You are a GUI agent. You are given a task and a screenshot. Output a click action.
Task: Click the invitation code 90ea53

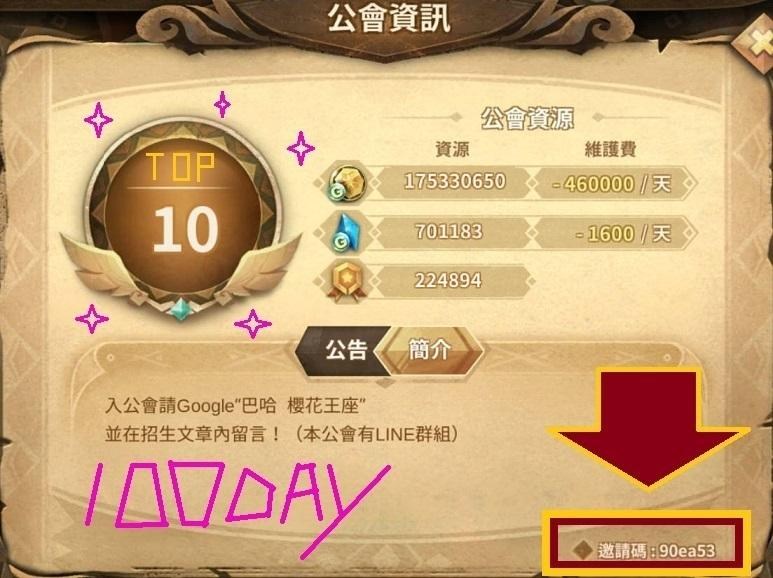(x=688, y=551)
